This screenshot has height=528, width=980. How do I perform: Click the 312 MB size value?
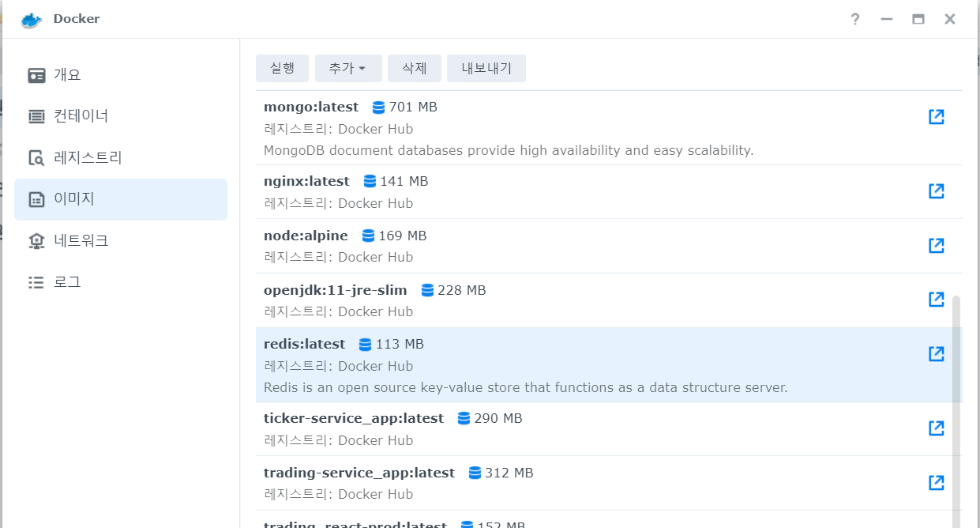point(509,473)
